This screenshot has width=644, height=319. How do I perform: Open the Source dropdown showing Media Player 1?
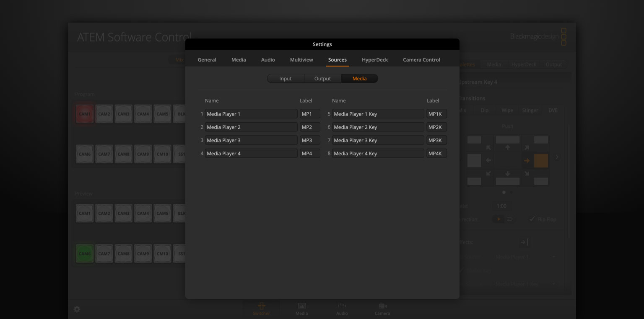pyautogui.click(x=526, y=257)
